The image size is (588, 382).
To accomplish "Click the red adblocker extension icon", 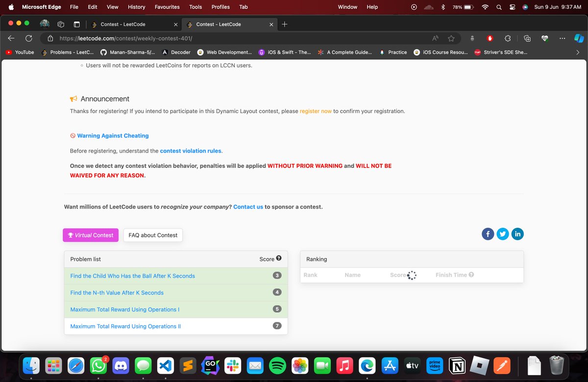I will click(490, 38).
